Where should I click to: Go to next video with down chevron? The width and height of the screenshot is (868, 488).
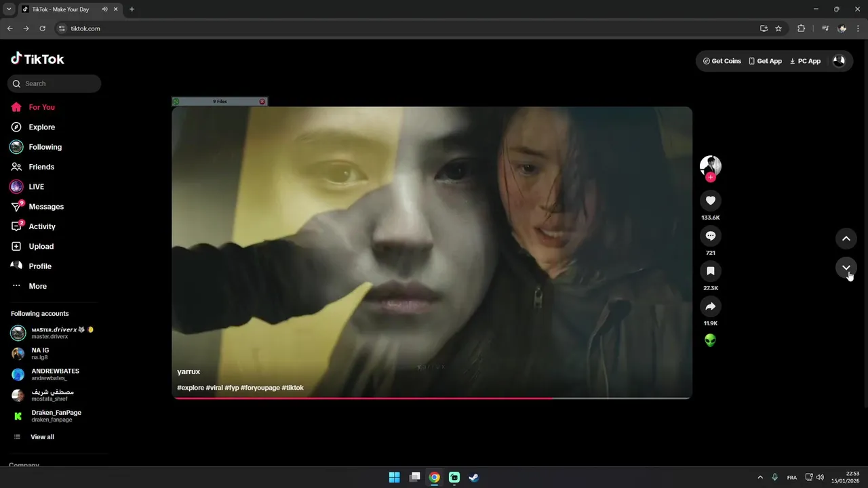click(x=846, y=268)
